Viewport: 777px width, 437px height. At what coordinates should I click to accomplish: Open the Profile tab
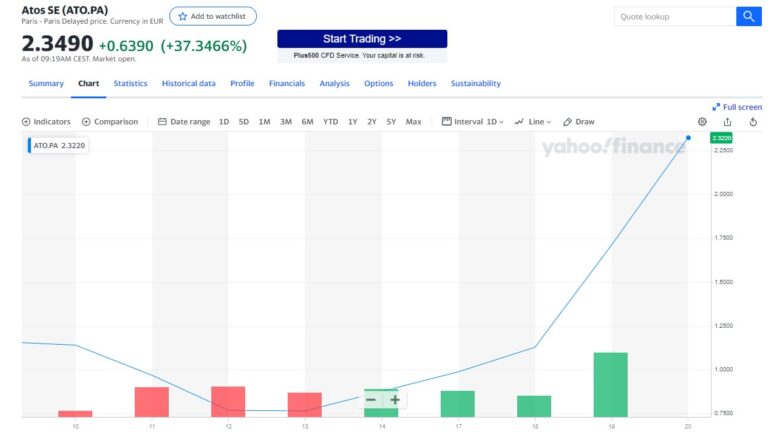242,83
